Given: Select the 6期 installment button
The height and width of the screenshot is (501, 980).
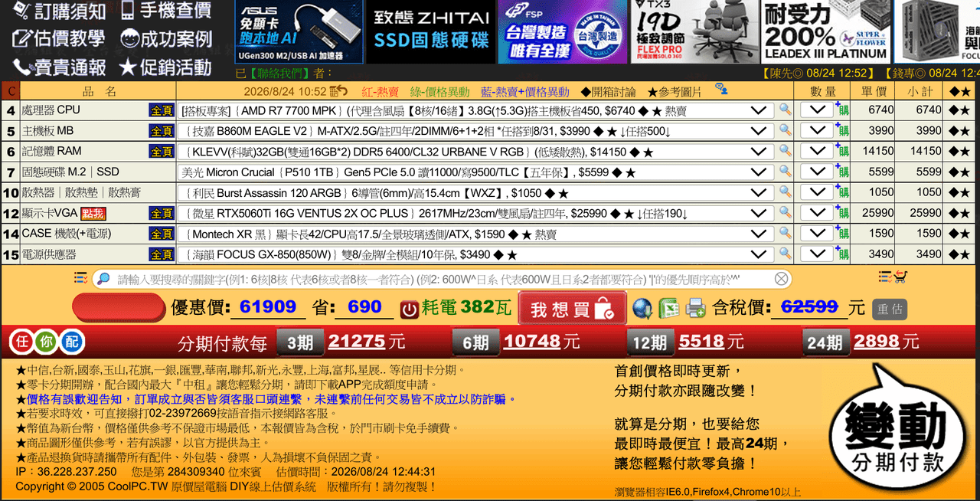Looking at the screenshot, I should coord(475,342).
